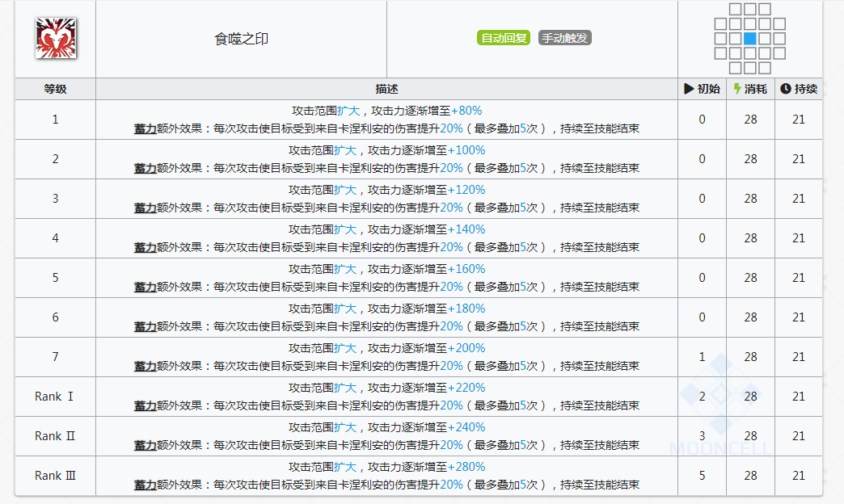Click the +280% attack value in Rank Ⅲ
This screenshot has height=504, width=844.
point(466,467)
